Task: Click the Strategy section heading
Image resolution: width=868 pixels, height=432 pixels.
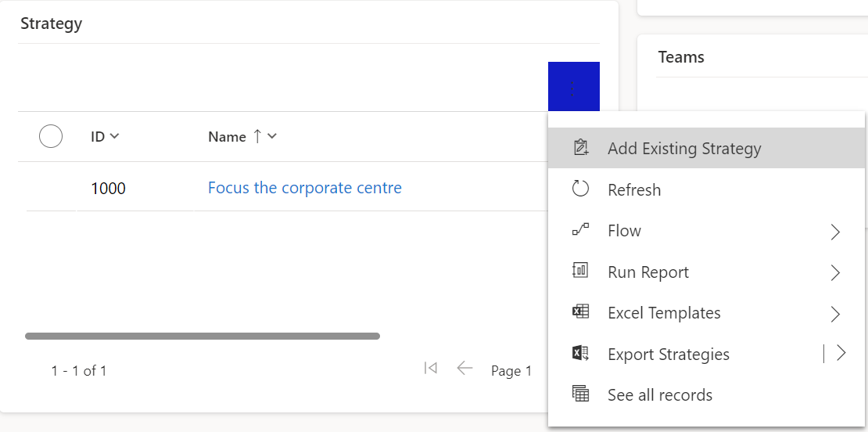Action: click(51, 23)
